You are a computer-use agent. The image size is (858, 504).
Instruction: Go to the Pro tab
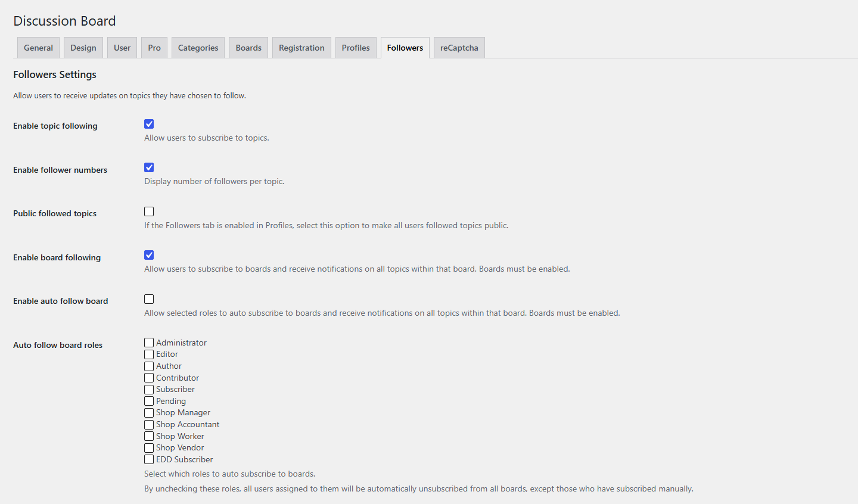pos(154,48)
